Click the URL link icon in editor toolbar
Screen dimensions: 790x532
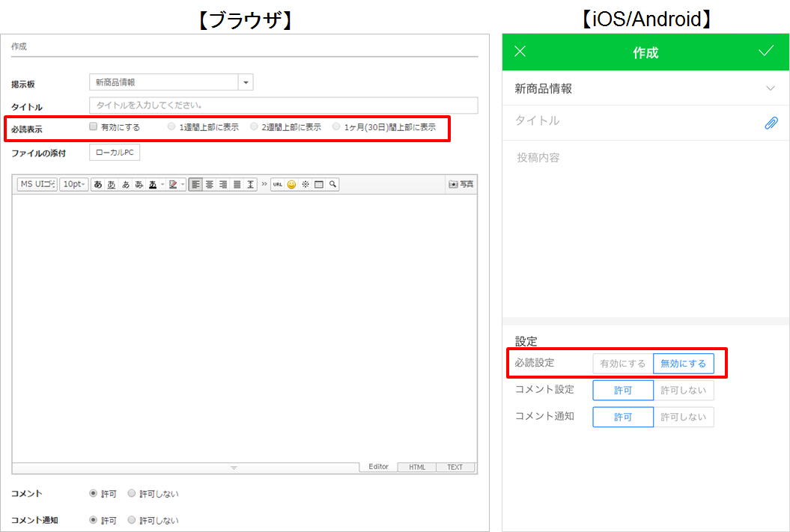click(277, 184)
